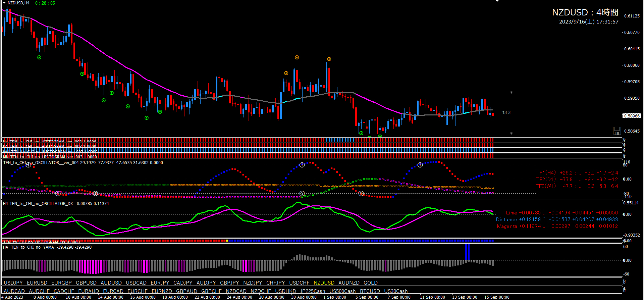Click the 13.3 spread value label
Image resolution: width=644 pixels, height=300 pixels.
[506, 113]
